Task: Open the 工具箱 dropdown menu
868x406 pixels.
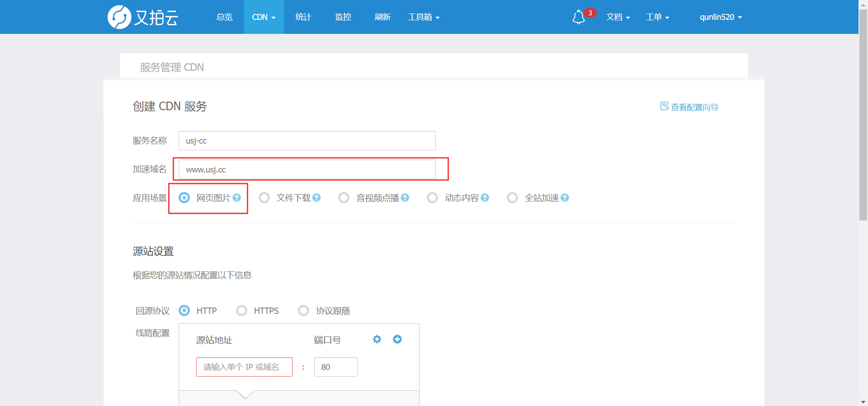Action: point(424,17)
